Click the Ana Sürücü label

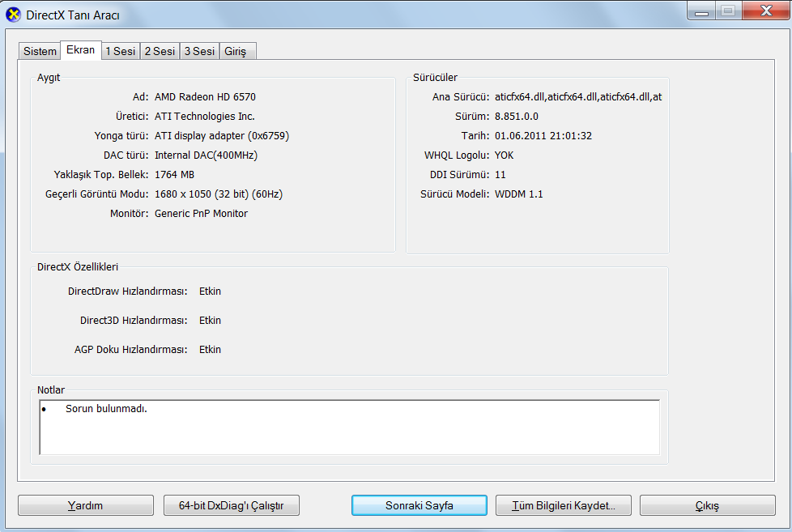[461, 96]
